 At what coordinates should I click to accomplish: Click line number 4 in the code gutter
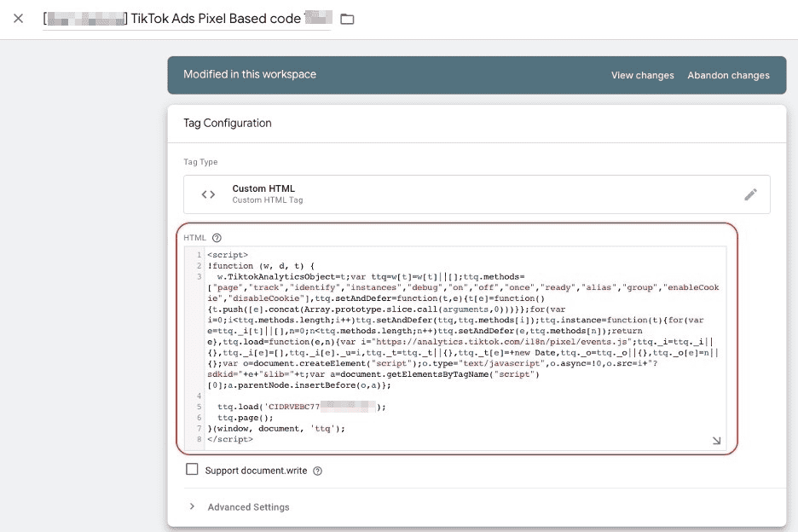tap(199, 396)
